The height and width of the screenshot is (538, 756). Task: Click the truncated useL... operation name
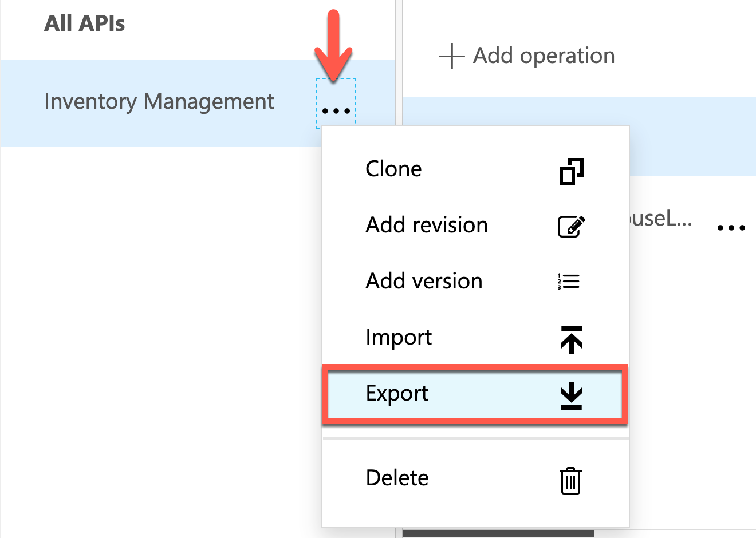[x=660, y=218]
